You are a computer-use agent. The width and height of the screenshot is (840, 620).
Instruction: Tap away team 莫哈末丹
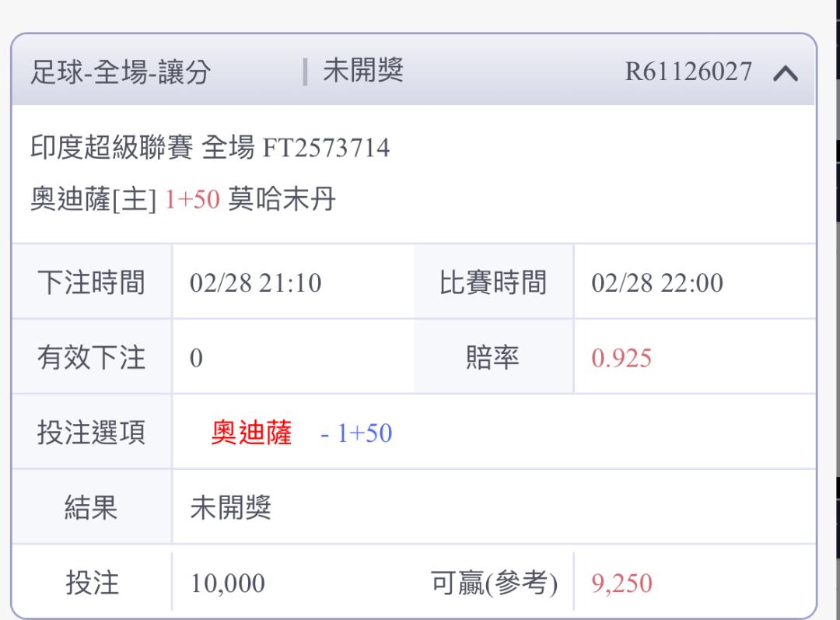coord(282,199)
